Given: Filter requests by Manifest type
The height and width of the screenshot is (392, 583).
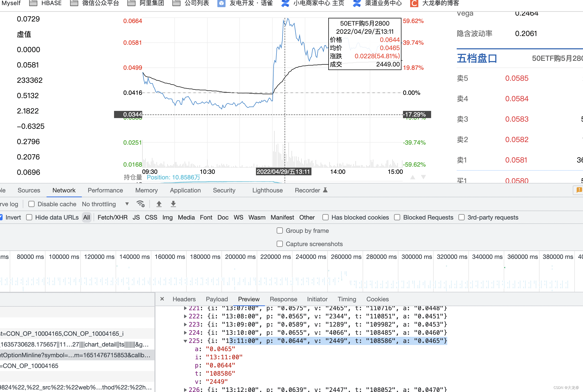Looking at the screenshot, I should tap(282, 217).
